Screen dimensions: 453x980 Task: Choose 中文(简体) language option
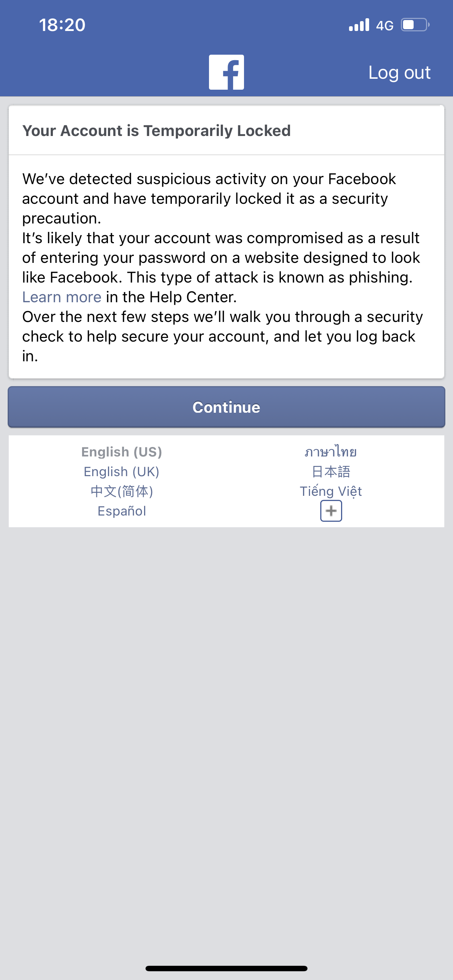122,491
